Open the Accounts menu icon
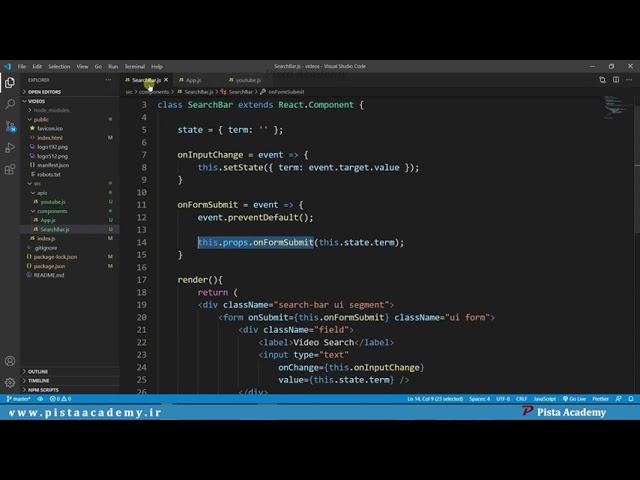The width and height of the screenshot is (640, 480). pyautogui.click(x=10, y=361)
